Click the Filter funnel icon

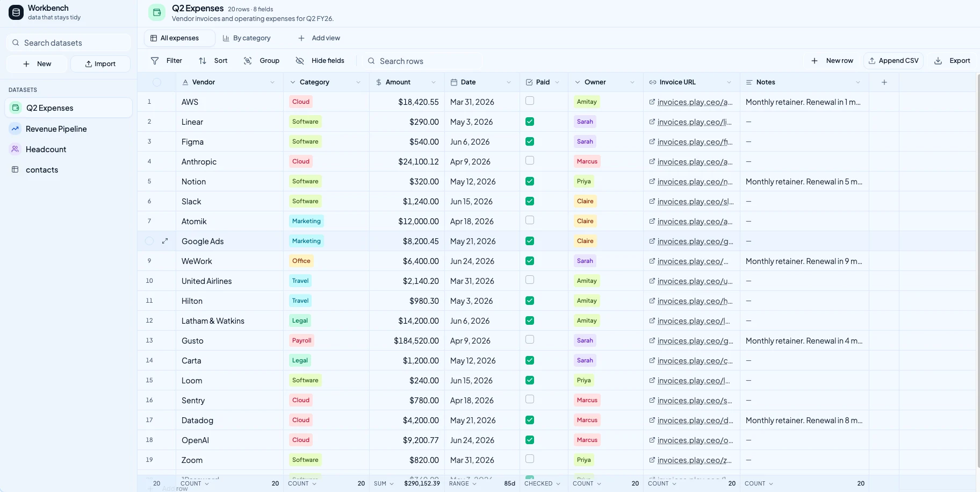[x=155, y=61]
